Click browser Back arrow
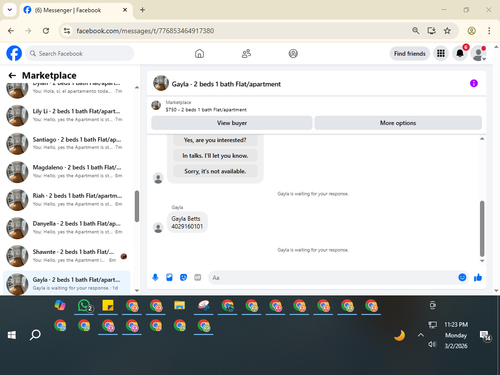Viewport: 500px width, 375px height. point(11,31)
